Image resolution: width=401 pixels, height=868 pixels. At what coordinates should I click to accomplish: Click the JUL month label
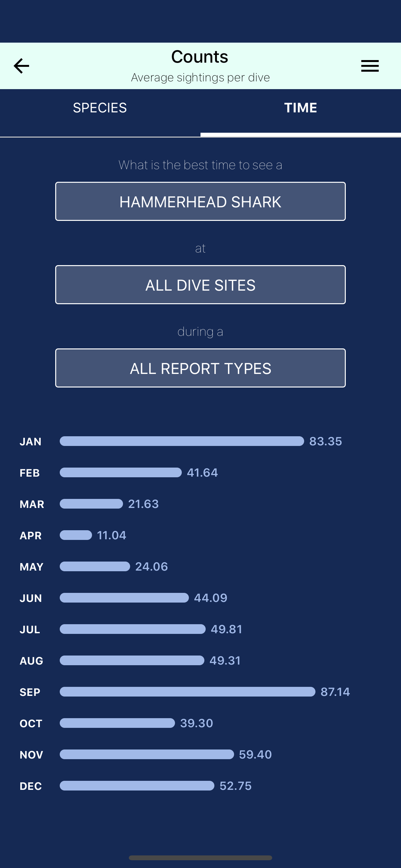click(x=30, y=629)
